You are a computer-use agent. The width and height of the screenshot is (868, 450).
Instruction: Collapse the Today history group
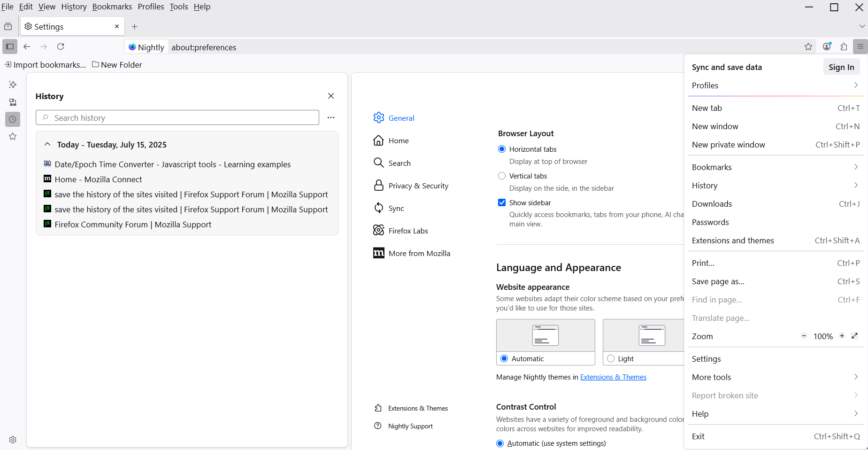click(47, 144)
